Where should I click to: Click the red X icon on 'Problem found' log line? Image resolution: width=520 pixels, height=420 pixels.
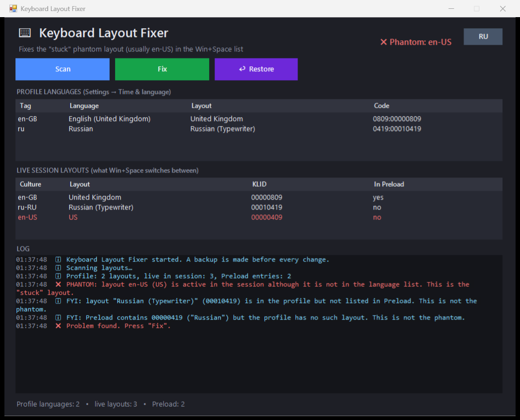(58, 326)
